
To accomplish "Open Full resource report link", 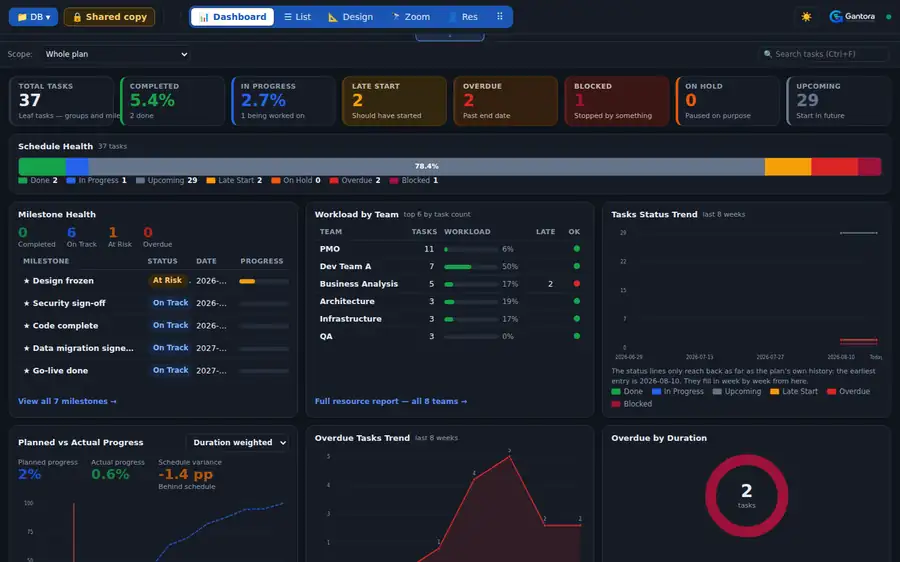I will click(391, 401).
